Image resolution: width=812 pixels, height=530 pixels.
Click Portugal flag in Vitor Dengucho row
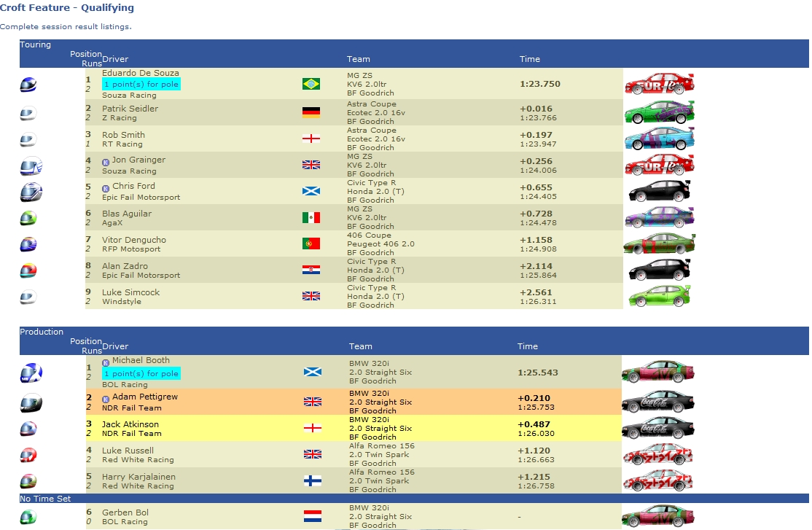tap(311, 243)
